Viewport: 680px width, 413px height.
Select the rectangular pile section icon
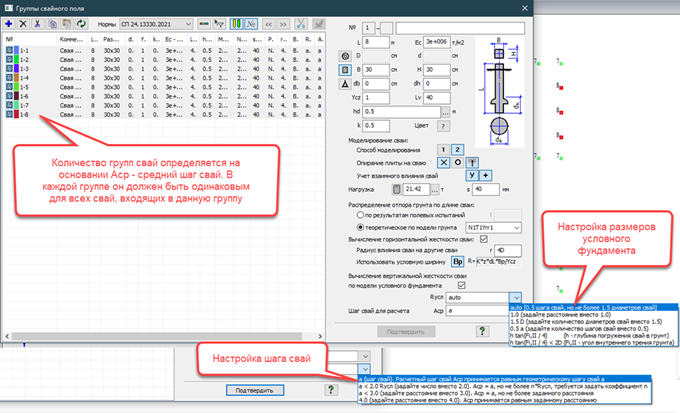click(x=345, y=70)
